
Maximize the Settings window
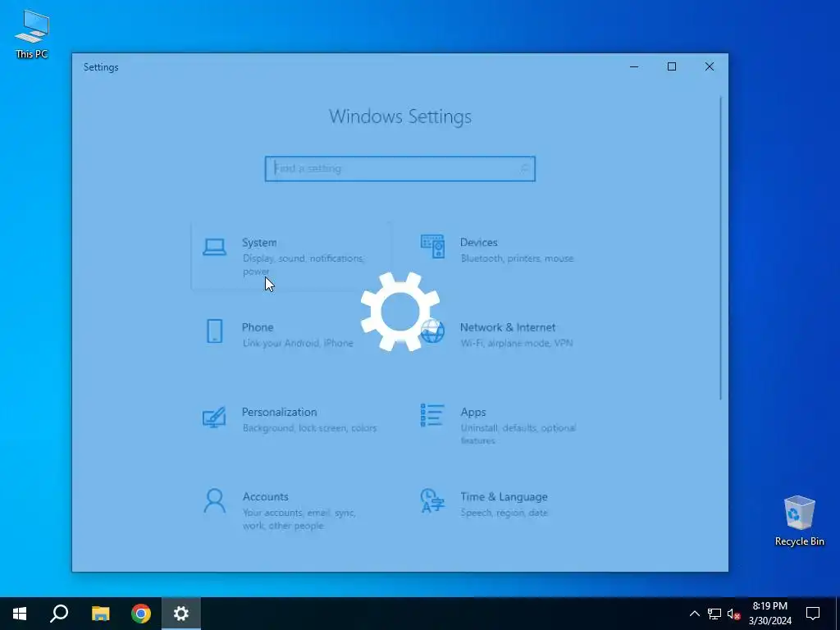pyautogui.click(x=671, y=67)
